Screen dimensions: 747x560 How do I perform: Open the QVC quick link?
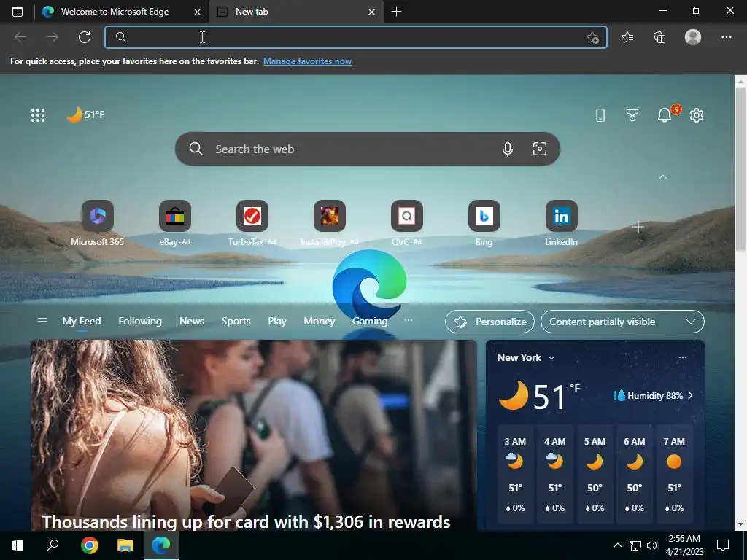[x=407, y=223]
